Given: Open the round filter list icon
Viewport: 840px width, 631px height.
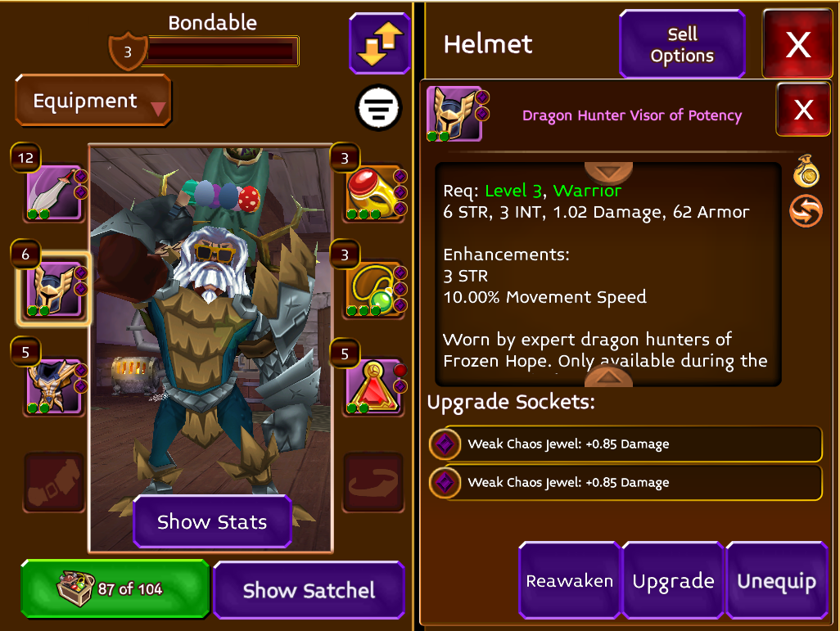Looking at the screenshot, I should click(x=378, y=108).
